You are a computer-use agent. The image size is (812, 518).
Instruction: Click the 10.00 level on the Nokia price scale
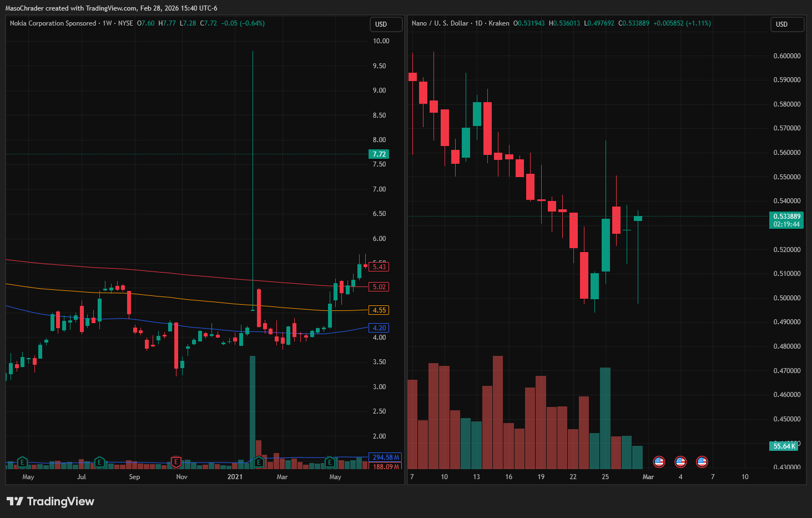381,41
